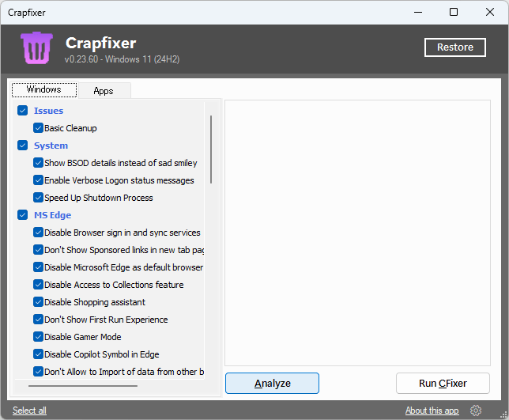Toggle Don't Show First Run Experience checkbox
This screenshot has height=420, width=509.
coord(38,320)
